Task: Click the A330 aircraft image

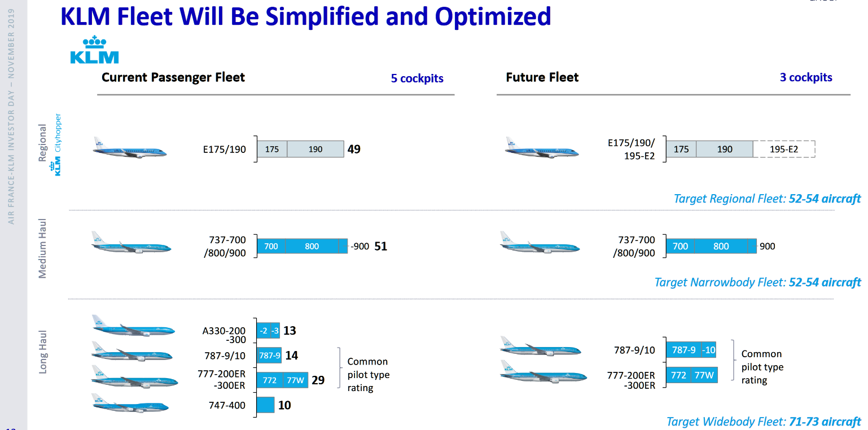Action: [134, 326]
